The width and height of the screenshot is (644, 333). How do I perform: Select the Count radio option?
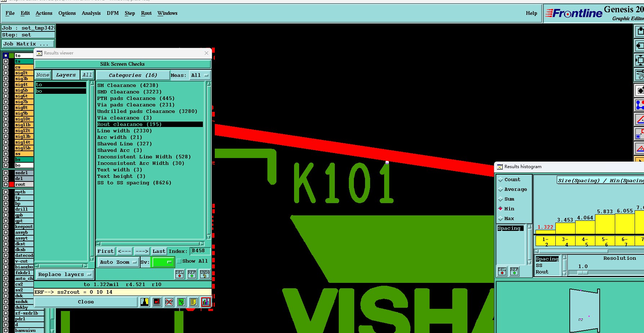tap(500, 180)
